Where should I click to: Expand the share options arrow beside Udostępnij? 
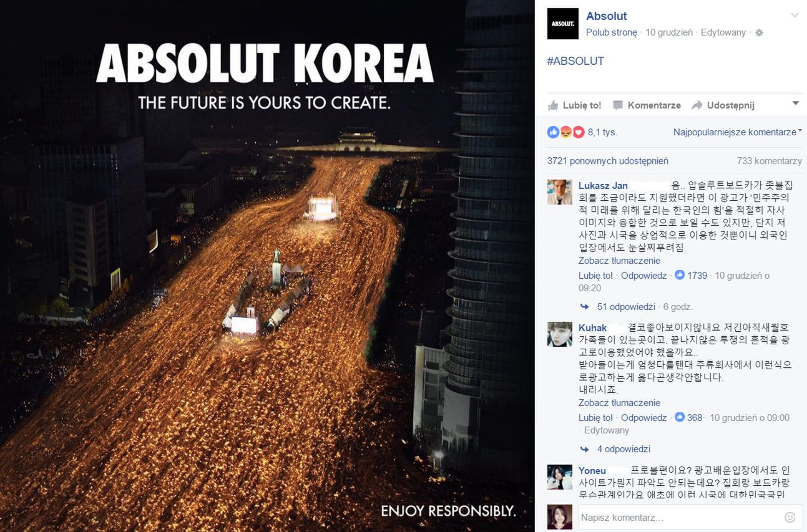coord(795,104)
